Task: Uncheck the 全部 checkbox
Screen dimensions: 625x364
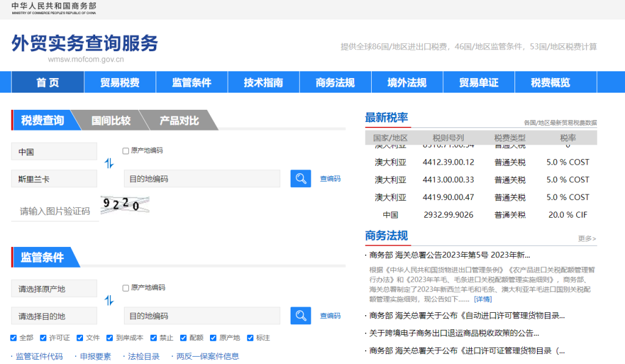Action: [x=13, y=338]
